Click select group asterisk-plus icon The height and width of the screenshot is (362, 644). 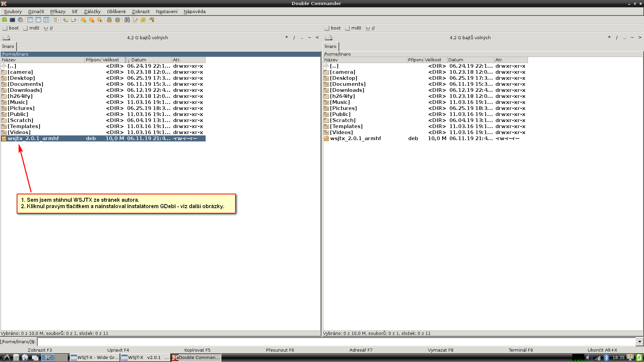(84, 20)
